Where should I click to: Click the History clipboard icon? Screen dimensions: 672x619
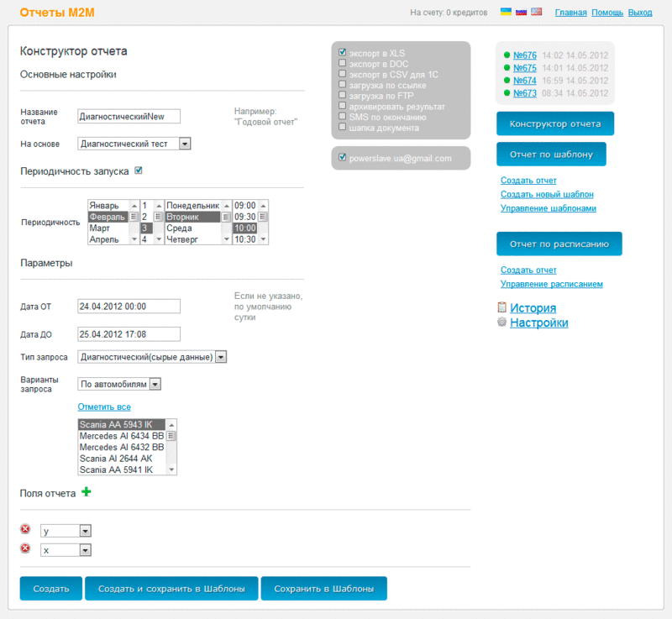(x=501, y=307)
